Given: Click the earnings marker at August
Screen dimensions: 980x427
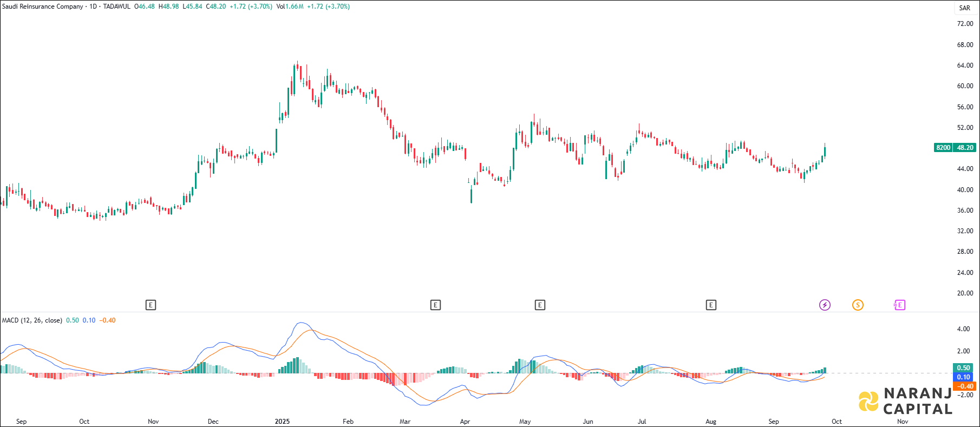Looking at the screenshot, I should (711, 305).
